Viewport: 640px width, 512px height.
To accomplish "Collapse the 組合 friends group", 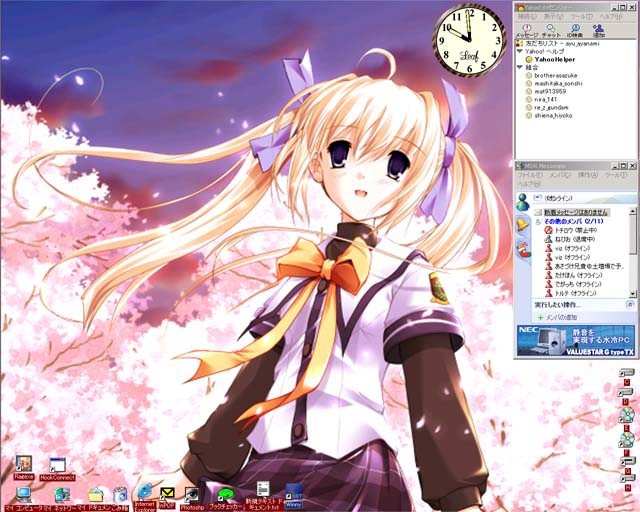I will [520, 67].
